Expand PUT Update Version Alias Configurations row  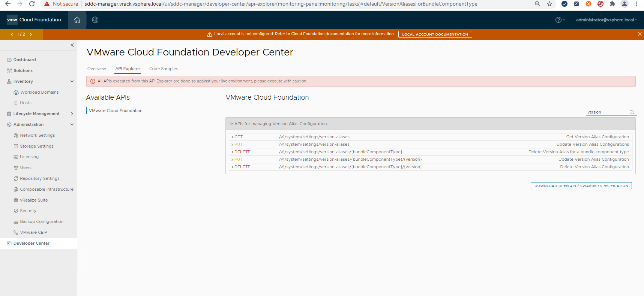coord(430,144)
